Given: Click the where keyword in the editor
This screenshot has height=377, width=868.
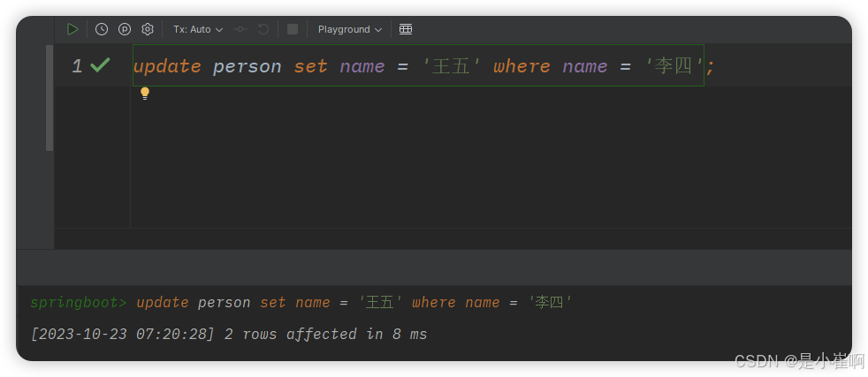Looking at the screenshot, I should point(522,66).
